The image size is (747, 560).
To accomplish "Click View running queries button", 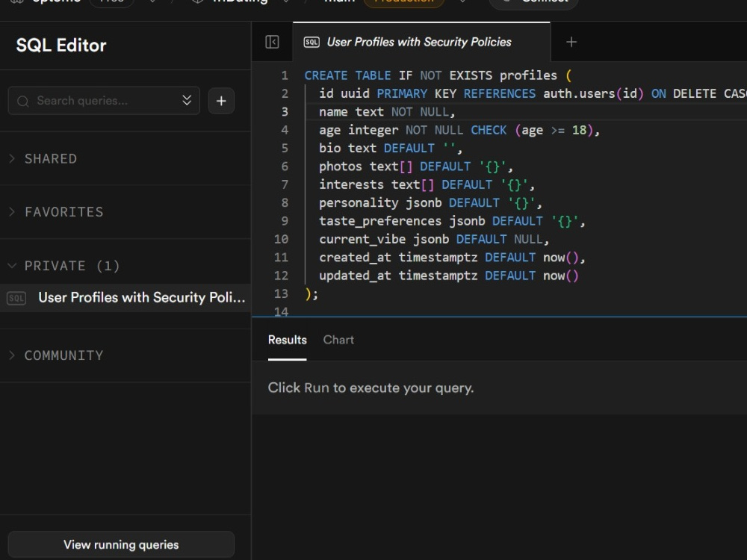I will click(121, 544).
